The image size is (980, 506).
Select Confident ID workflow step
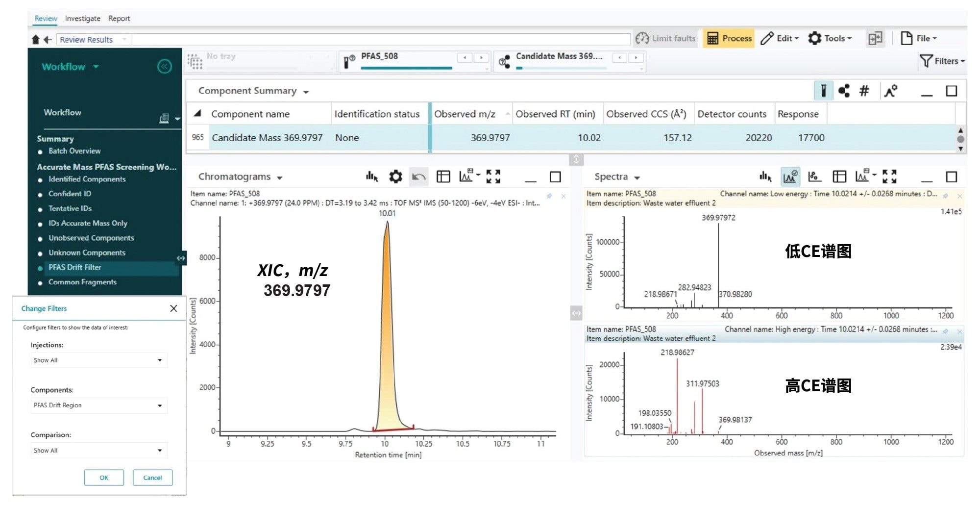pyautogui.click(x=70, y=194)
